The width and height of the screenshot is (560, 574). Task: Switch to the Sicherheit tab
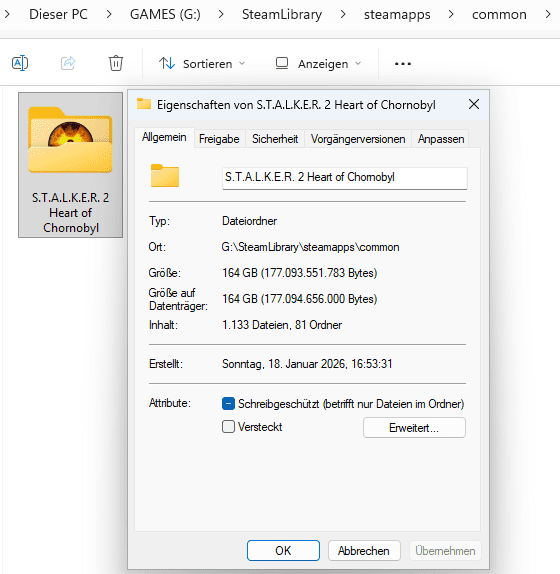point(275,139)
